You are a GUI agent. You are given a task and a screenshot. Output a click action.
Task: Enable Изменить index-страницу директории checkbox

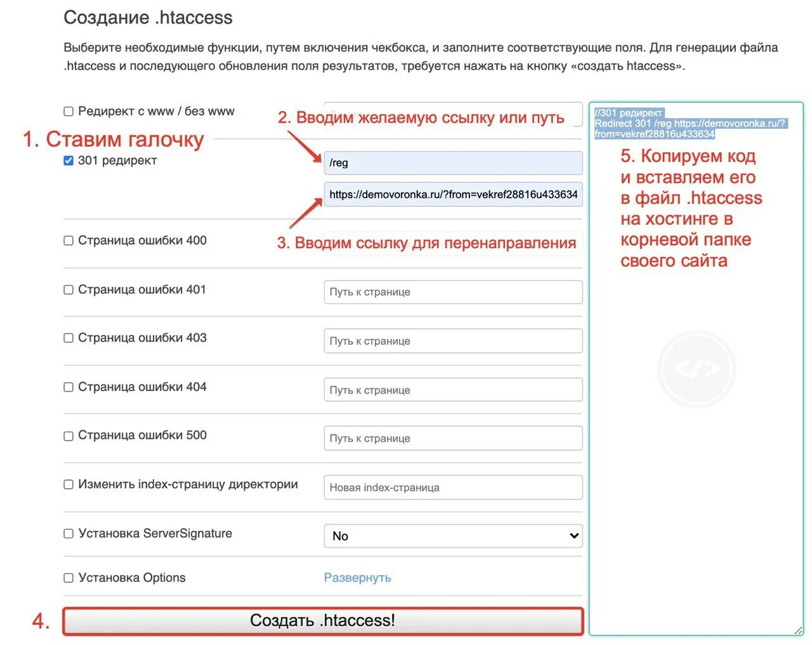click(x=69, y=484)
